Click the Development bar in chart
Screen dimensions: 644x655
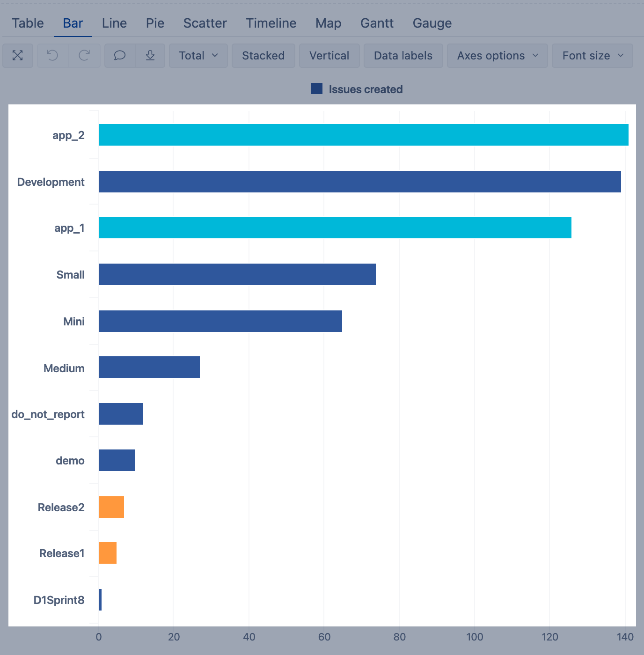point(359,182)
